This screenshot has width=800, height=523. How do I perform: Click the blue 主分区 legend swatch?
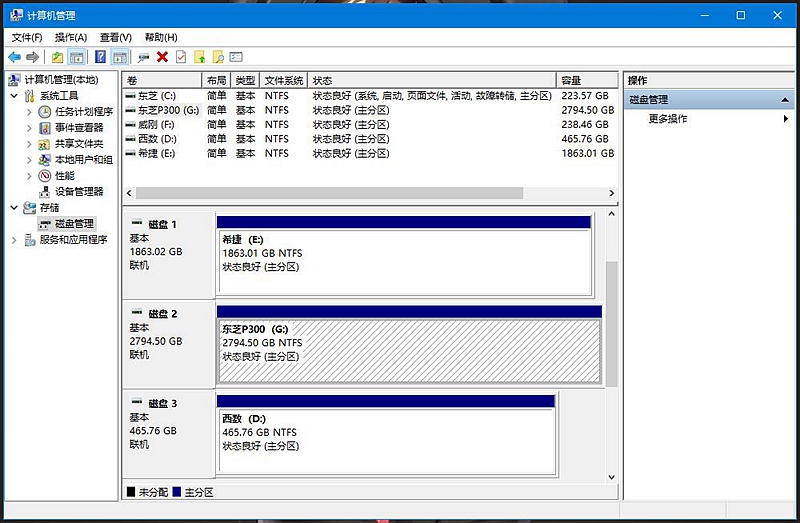tap(178, 493)
